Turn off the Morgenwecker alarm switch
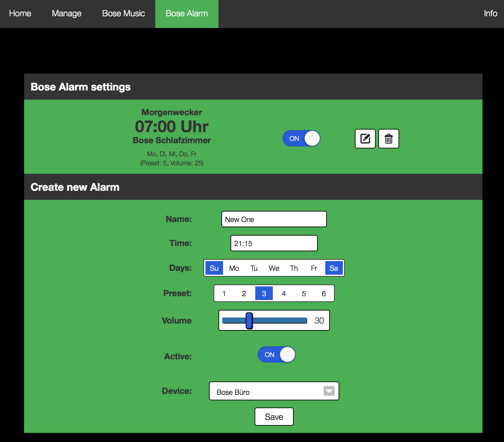Viewport: 504px width, 442px height. (x=301, y=138)
